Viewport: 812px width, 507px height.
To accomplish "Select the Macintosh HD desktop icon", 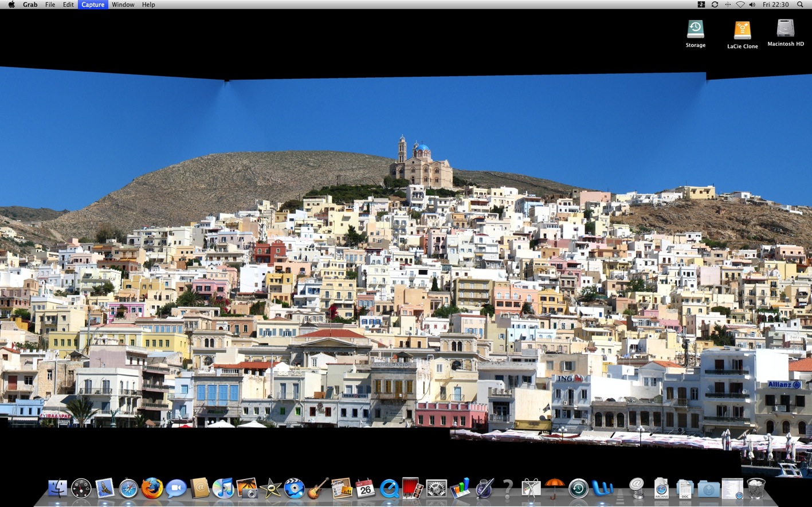I will (785, 29).
